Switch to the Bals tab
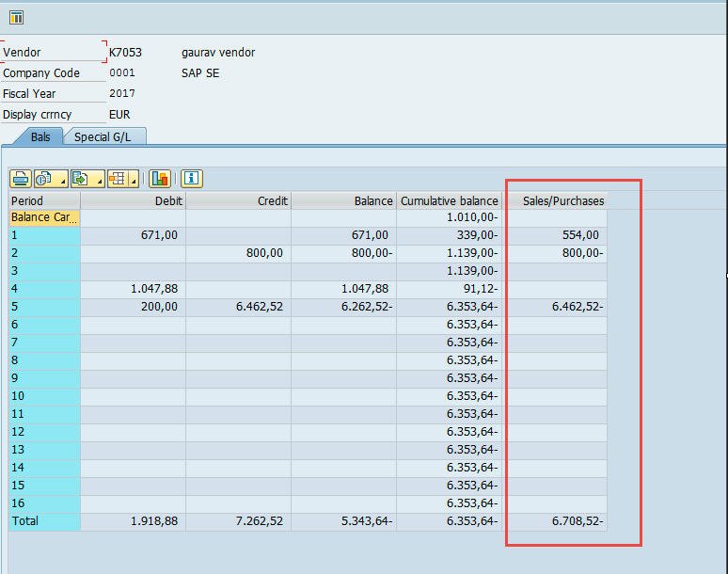 pyautogui.click(x=40, y=137)
